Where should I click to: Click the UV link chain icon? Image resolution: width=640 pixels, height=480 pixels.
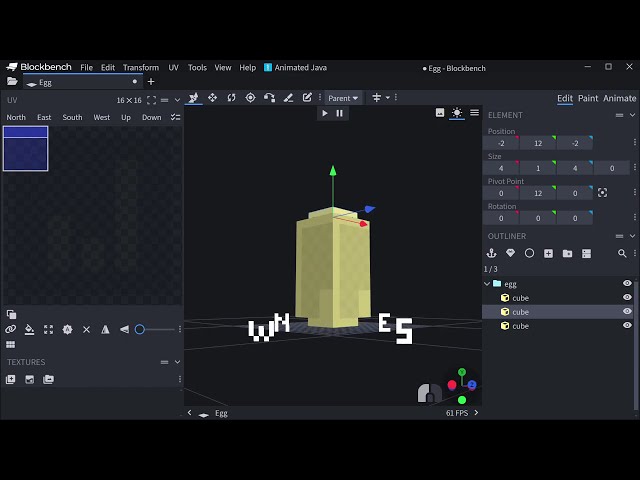[x=10, y=329]
